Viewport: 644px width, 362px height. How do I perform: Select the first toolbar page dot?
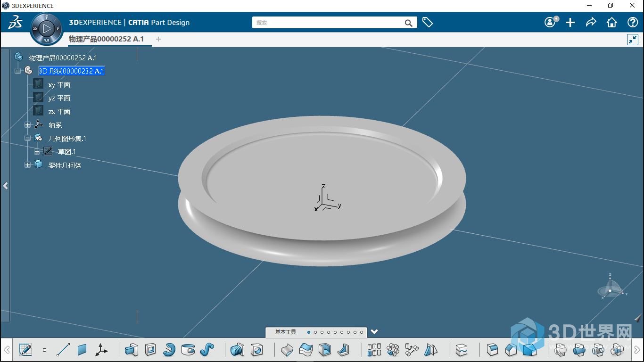coord(309,332)
